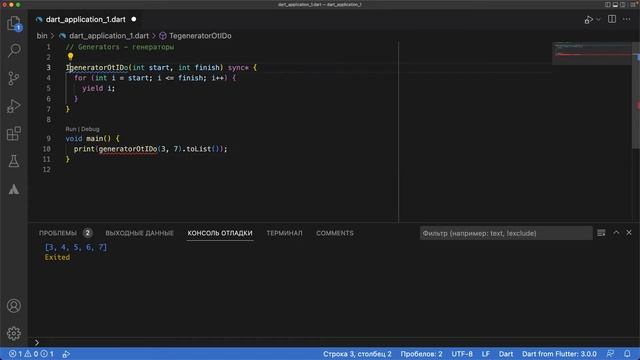Toggle the primary sidebar layout icon in the title bar
Viewport: 640px width, 360px height.
coord(608,4)
